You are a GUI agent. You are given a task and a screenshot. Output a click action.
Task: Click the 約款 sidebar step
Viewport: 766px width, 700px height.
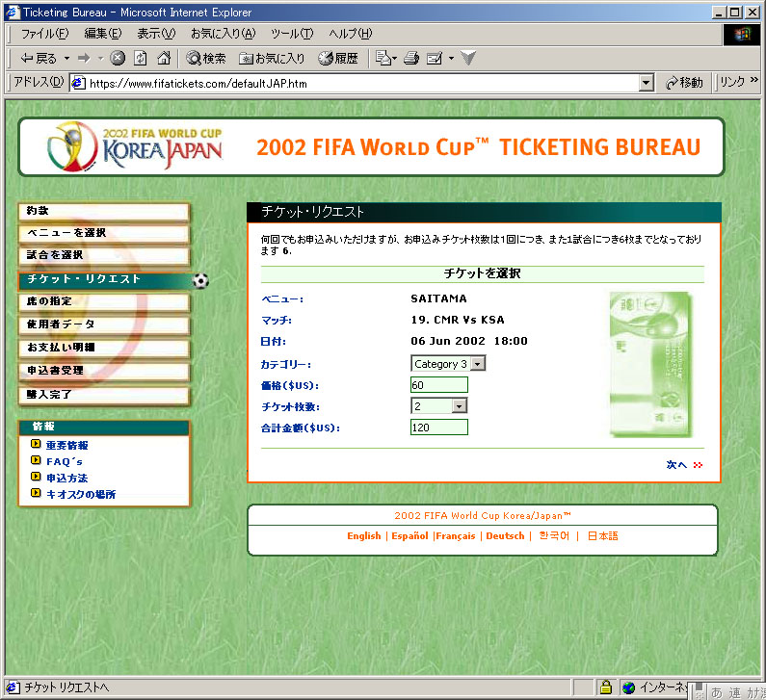(x=103, y=212)
